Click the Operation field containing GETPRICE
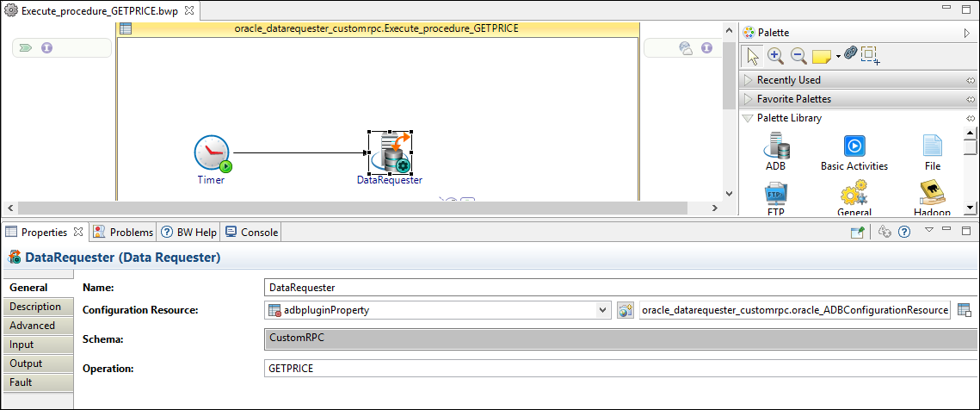This screenshot has width=980, height=410. click(622, 369)
